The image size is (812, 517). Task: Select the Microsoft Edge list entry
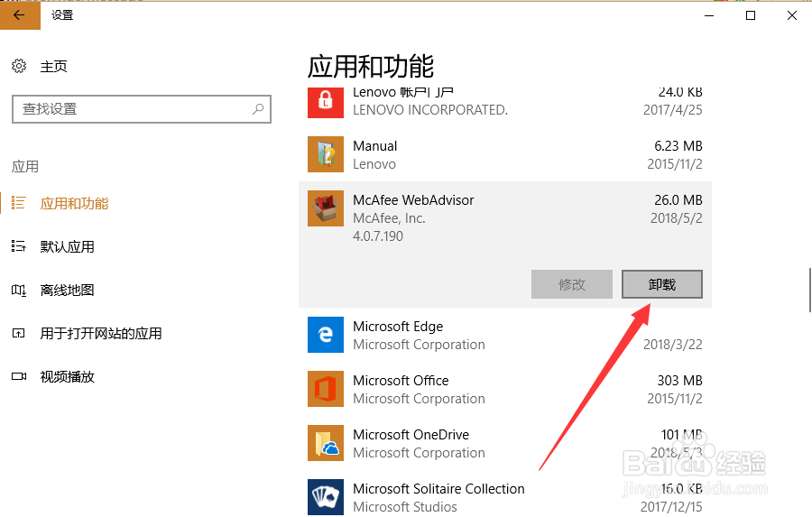(x=505, y=335)
